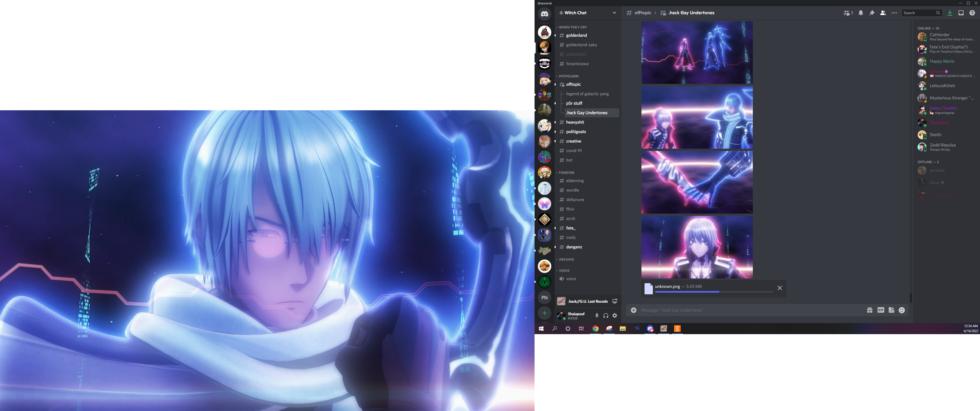This screenshot has height=411, width=980.
Task: Mute the microphone
Action: coord(597,315)
